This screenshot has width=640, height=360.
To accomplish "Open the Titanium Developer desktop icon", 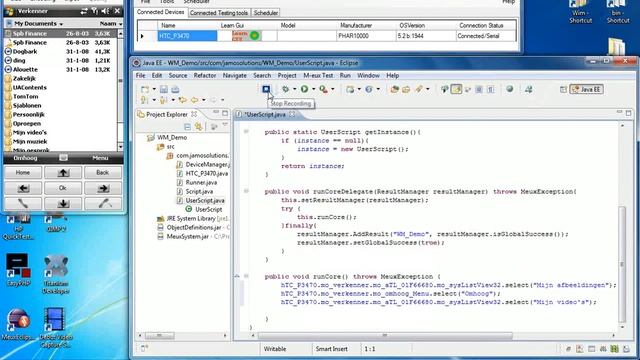I will pos(56,273).
